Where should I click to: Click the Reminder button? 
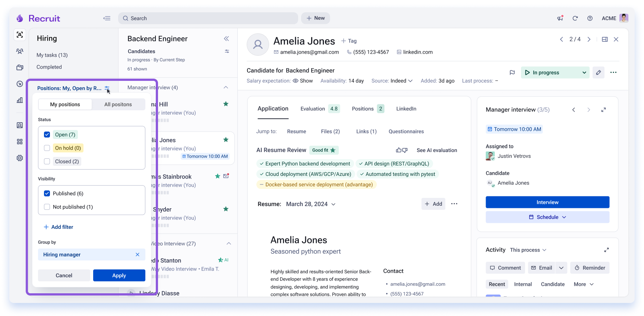[x=590, y=268]
